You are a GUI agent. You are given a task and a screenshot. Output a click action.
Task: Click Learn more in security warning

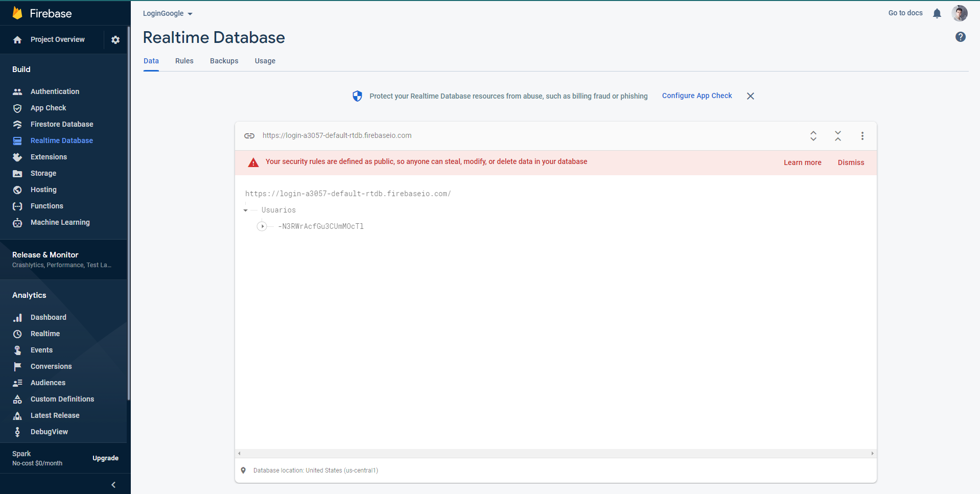point(803,162)
